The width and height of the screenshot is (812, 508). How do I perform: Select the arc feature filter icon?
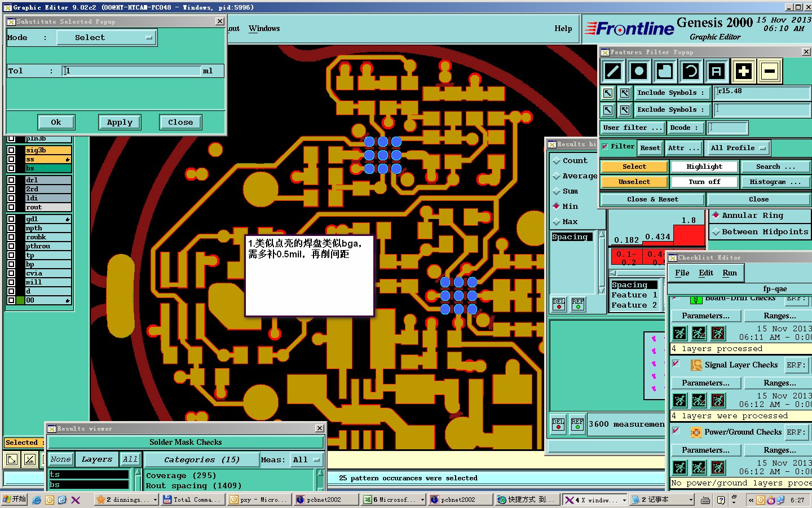coord(691,71)
